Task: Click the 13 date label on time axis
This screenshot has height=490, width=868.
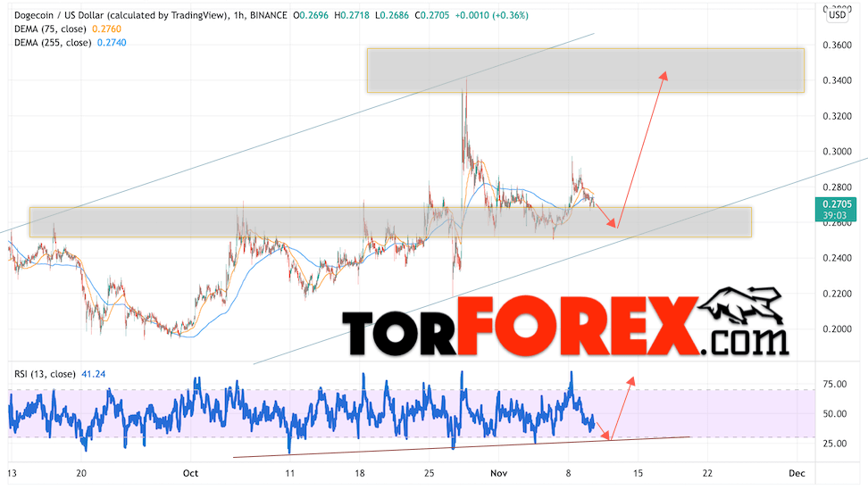Action: click(x=11, y=473)
